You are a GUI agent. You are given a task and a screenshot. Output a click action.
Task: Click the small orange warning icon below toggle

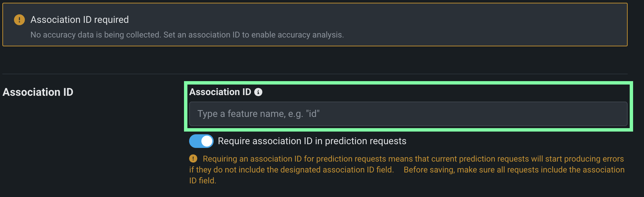point(193,158)
